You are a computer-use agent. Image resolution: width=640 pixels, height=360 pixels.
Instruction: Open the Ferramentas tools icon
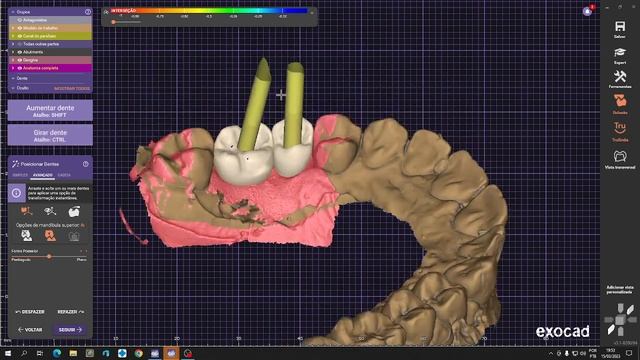[620, 76]
